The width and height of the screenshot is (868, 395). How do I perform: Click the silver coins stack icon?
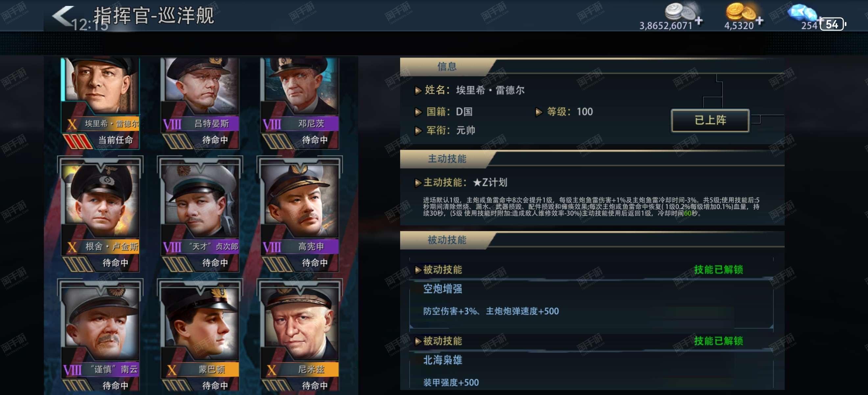pyautogui.click(x=681, y=12)
